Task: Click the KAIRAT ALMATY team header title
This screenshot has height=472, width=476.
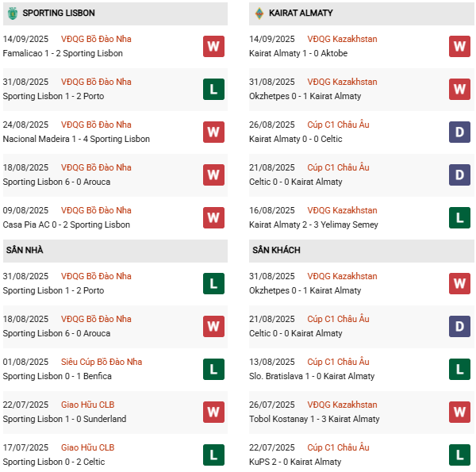Action: (x=301, y=13)
